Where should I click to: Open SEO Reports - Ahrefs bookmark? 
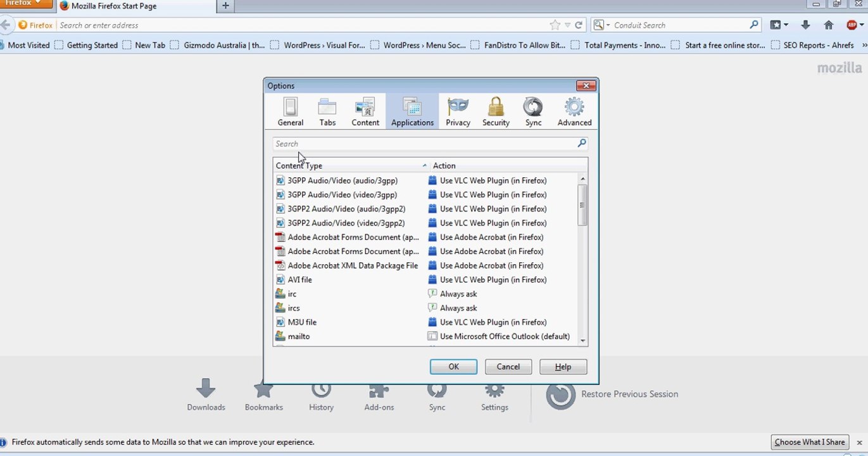click(813, 45)
